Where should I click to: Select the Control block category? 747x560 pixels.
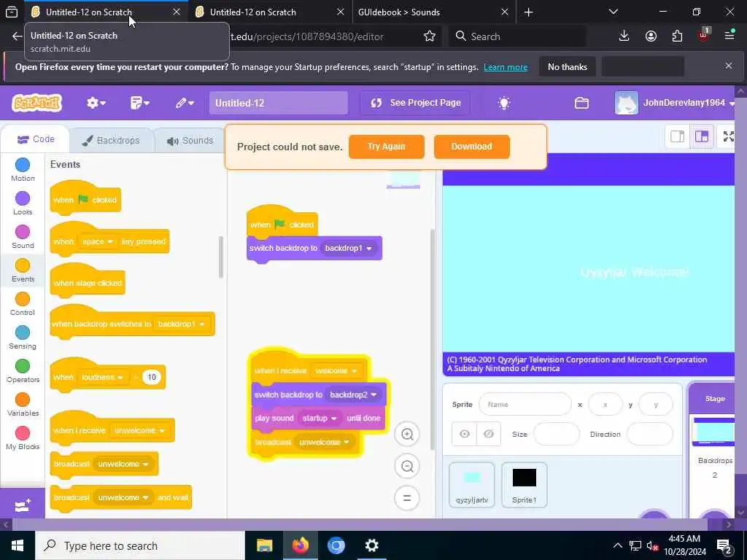pos(23,304)
